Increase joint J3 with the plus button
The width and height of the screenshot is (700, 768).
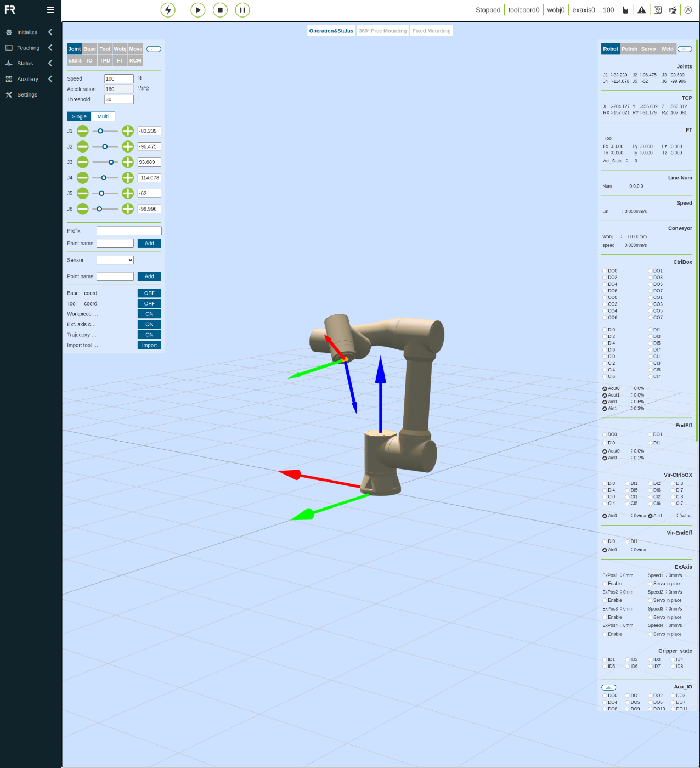128,162
